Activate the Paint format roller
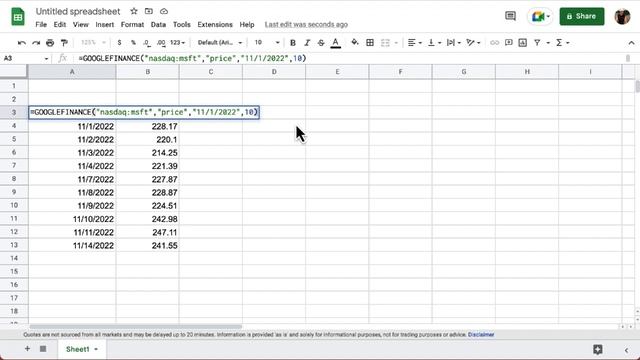Viewport: 640px width, 360px height. (x=64, y=42)
